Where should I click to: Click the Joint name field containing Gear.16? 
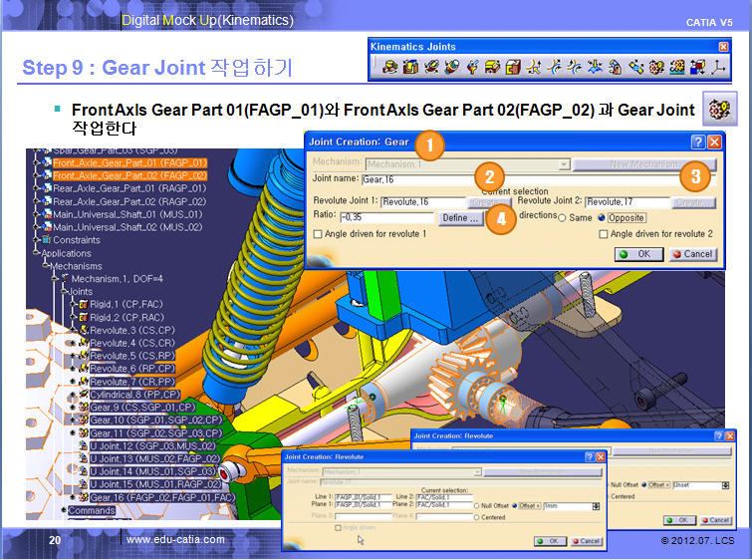pyautogui.click(x=498, y=179)
